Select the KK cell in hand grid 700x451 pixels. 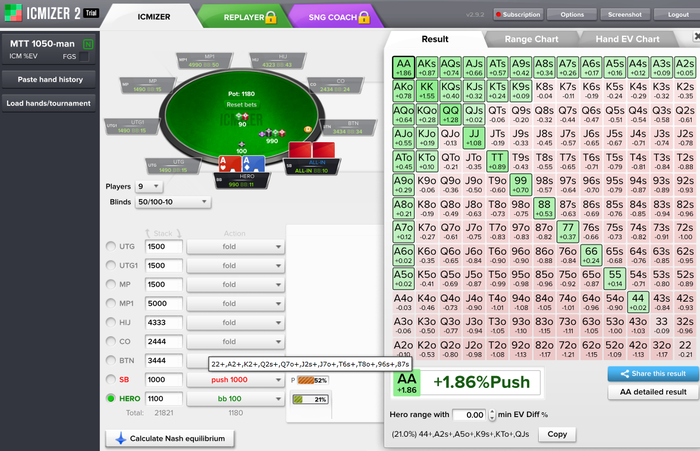(427, 91)
